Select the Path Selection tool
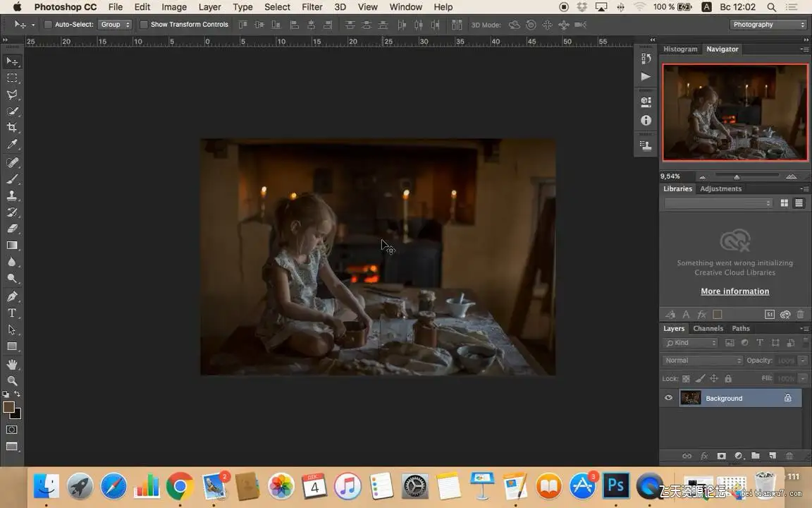 pyautogui.click(x=12, y=329)
